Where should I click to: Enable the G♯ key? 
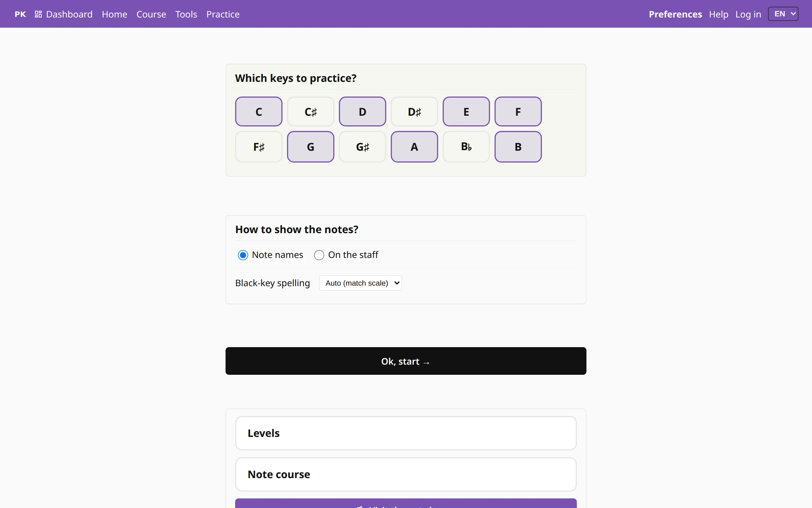click(x=362, y=147)
